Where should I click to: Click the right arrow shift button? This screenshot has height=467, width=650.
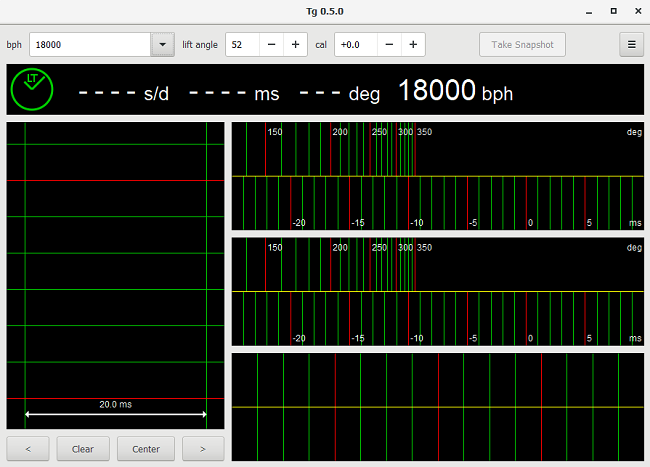(203, 449)
